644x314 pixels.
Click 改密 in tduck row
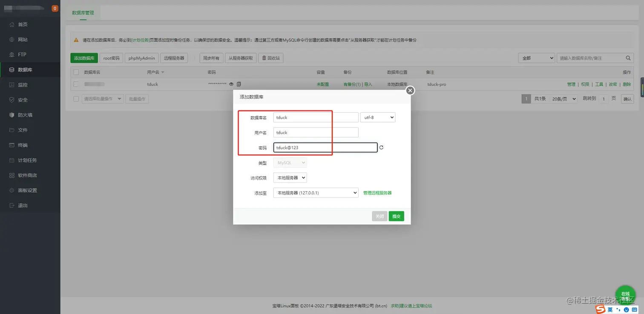coord(613,84)
